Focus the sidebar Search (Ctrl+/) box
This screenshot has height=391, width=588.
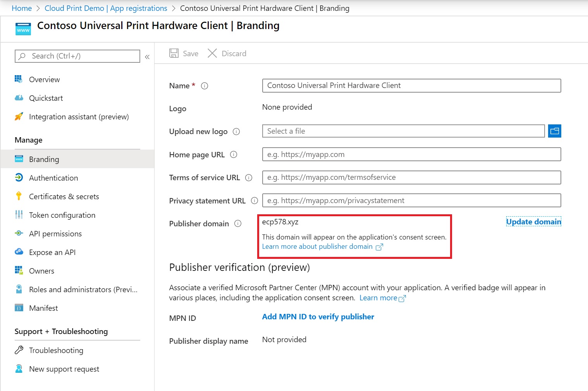click(x=77, y=56)
